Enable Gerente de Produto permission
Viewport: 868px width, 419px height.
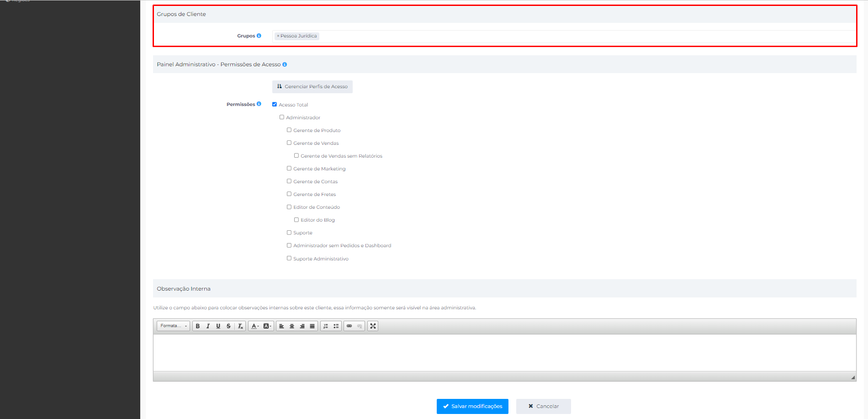(289, 130)
